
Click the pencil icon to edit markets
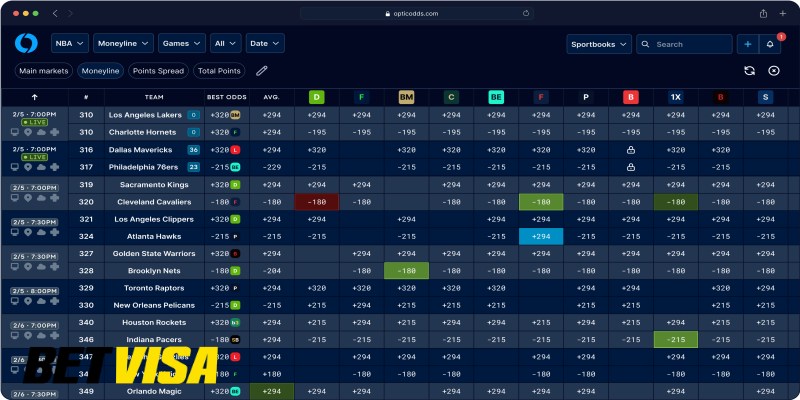click(262, 71)
